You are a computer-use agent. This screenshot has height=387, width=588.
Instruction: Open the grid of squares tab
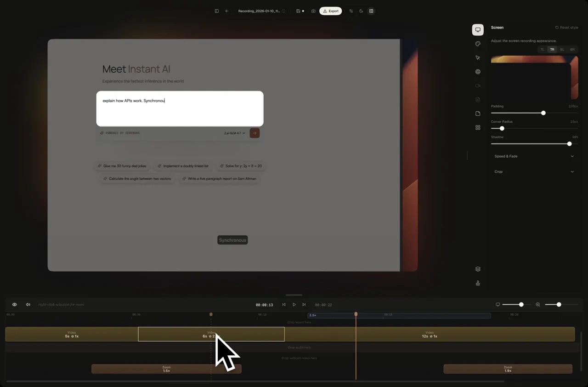(478, 127)
